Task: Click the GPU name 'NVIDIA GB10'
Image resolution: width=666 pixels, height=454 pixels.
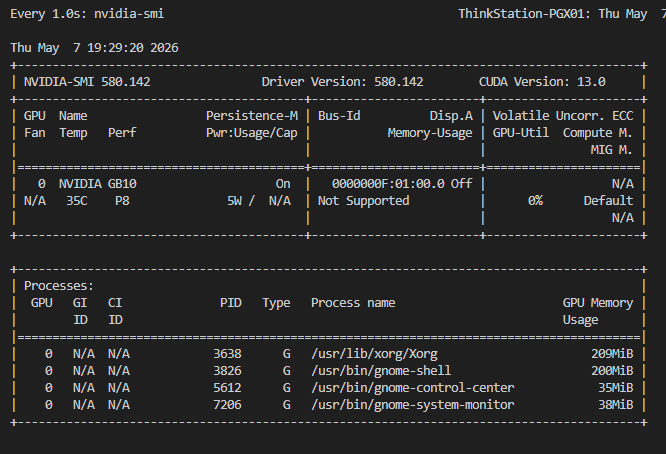Action: coord(98,183)
